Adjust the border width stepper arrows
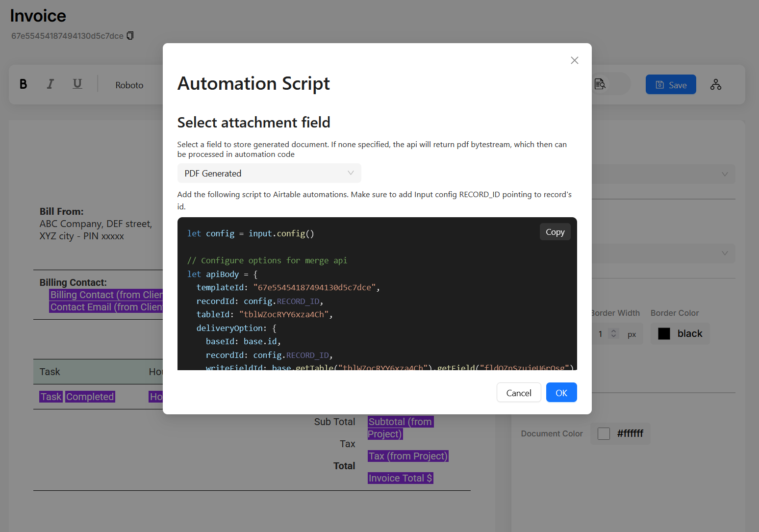 pyautogui.click(x=613, y=333)
